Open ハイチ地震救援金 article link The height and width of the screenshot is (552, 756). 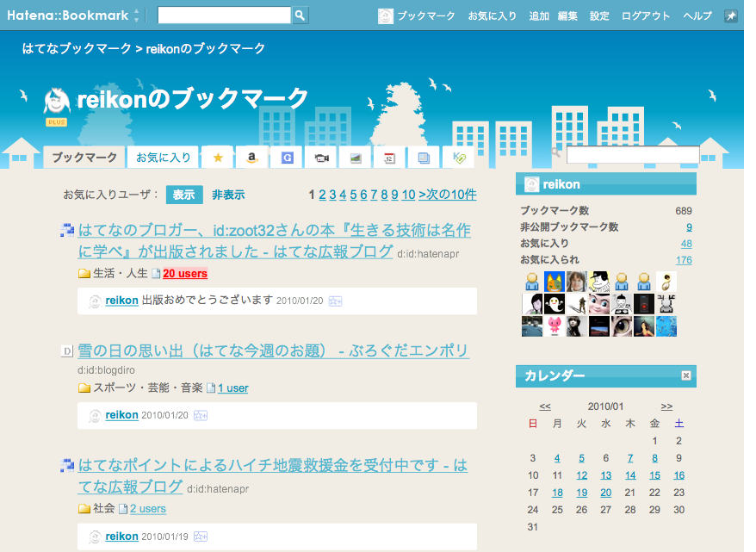click(x=272, y=476)
